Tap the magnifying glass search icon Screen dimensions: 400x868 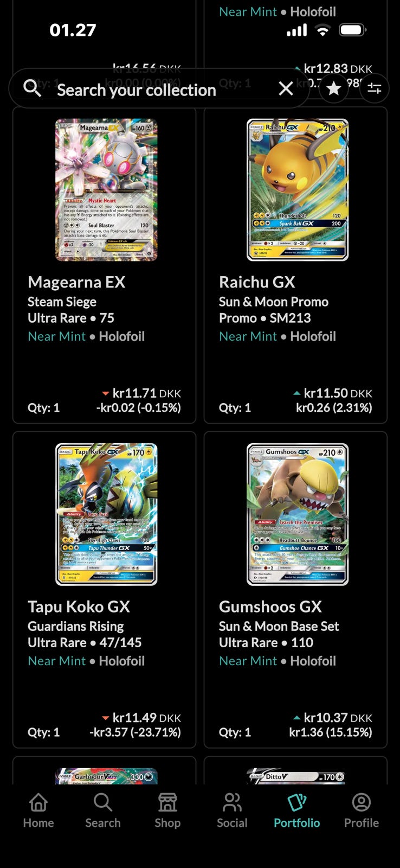(x=33, y=88)
